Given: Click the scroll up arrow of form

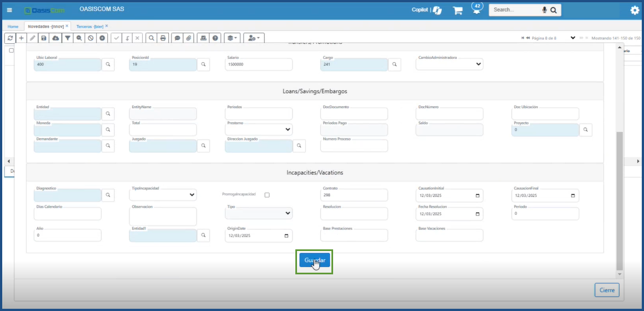Looking at the screenshot, I should (x=620, y=48).
